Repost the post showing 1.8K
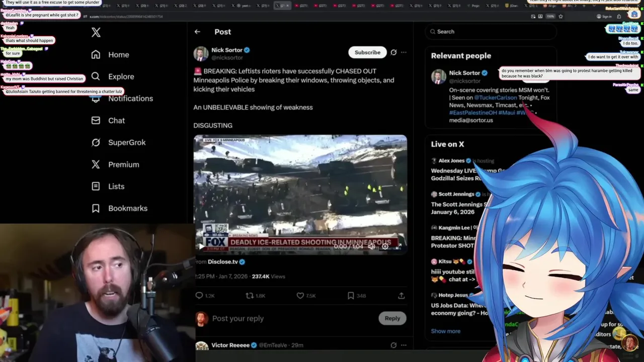The height and width of the screenshot is (362, 644). [255, 296]
